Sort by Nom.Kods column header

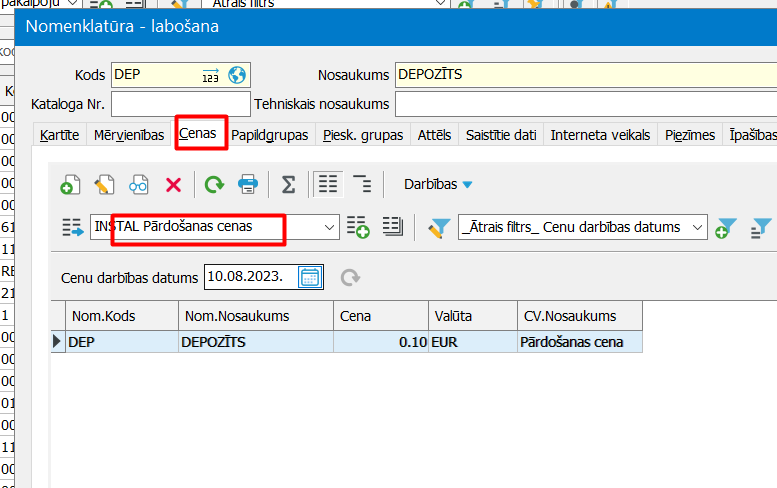coord(122,316)
